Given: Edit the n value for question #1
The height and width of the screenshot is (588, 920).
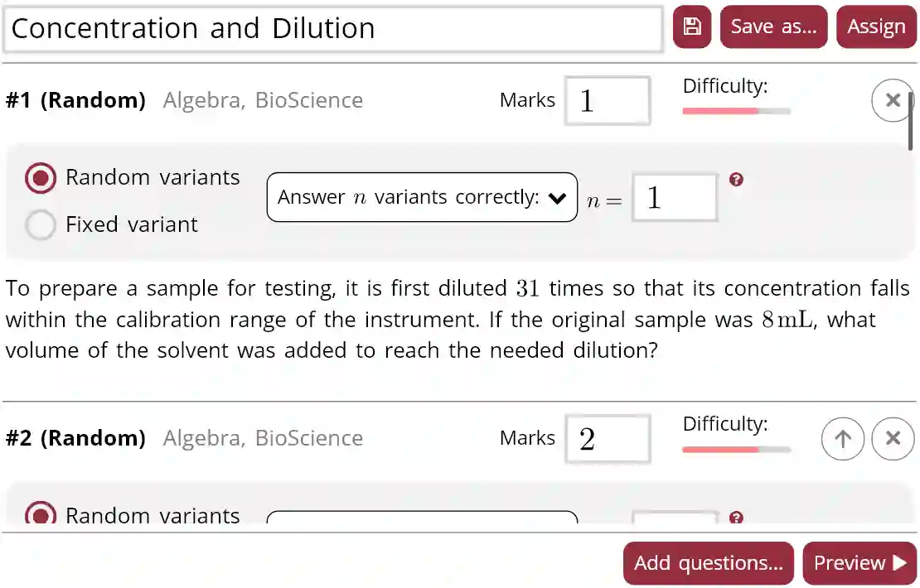Looking at the screenshot, I should [673, 197].
